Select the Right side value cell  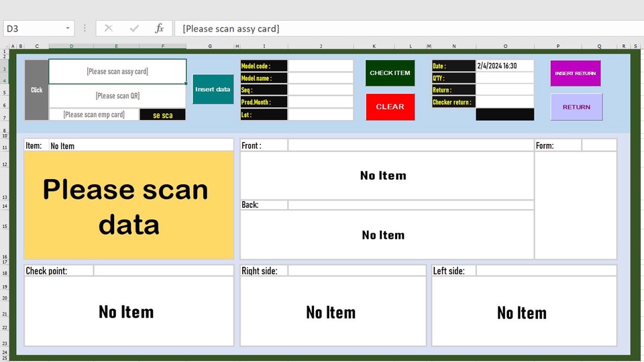pyautogui.click(x=357, y=270)
